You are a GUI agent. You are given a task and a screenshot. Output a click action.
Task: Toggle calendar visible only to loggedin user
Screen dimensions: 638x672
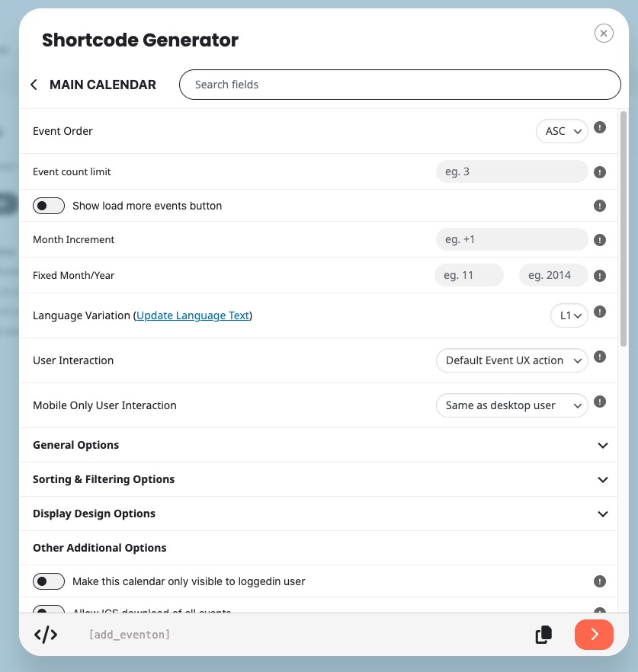(x=49, y=581)
